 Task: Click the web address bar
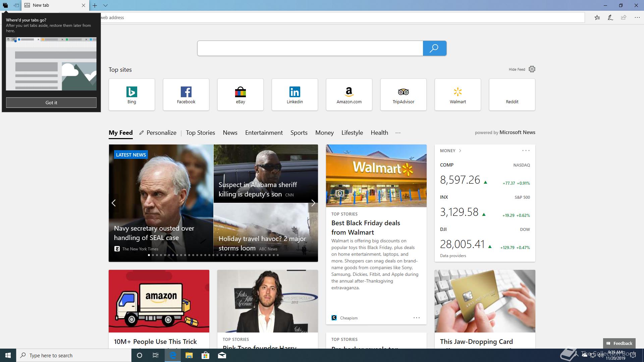coord(342,17)
